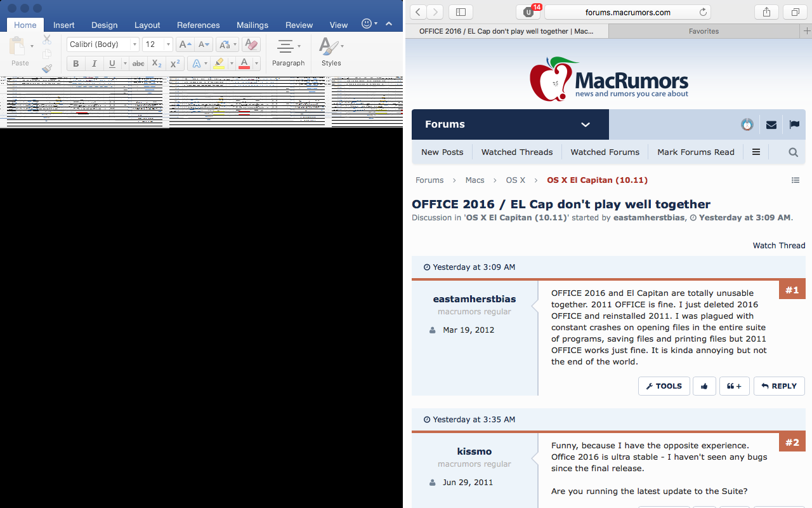This screenshot has width=812, height=508.
Task: Toggle Strikethrough abc formatting
Action: [138, 63]
